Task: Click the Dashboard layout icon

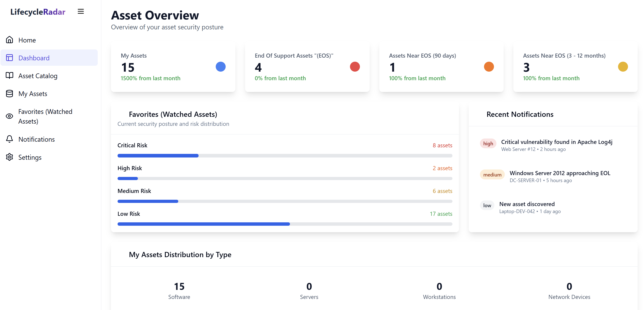Action: pyautogui.click(x=9, y=58)
